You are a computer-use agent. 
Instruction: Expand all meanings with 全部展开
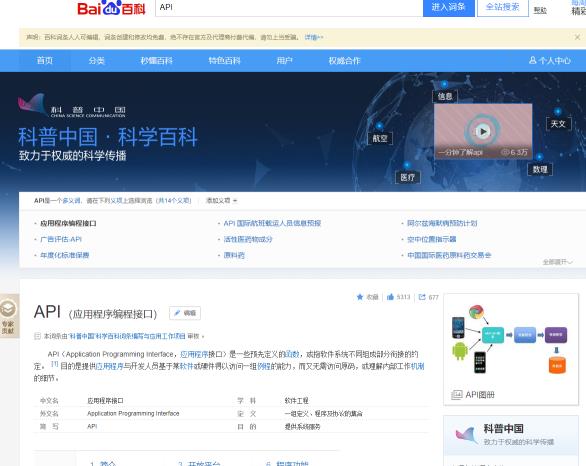pos(557,262)
